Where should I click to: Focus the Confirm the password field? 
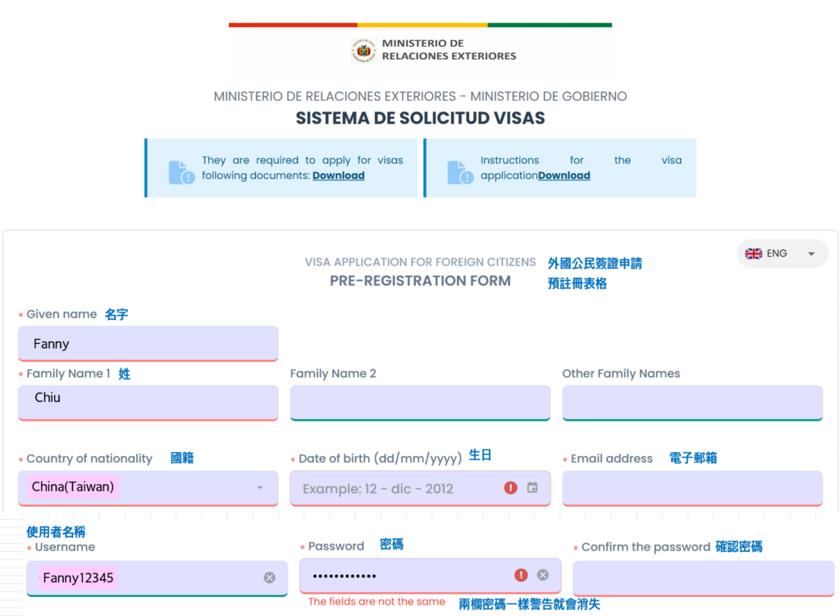pyautogui.click(x=703, y=577)
